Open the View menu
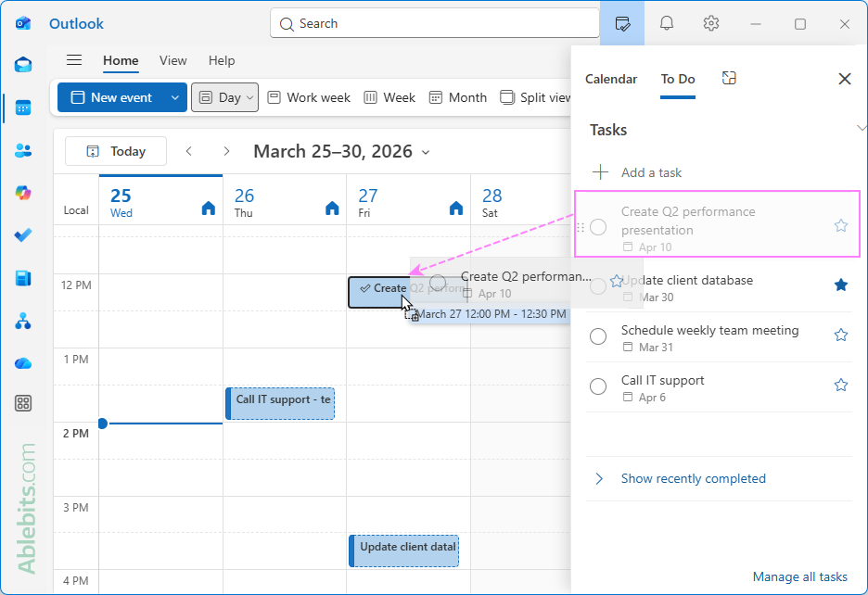868x595 pixels. [x=172, y=60]
